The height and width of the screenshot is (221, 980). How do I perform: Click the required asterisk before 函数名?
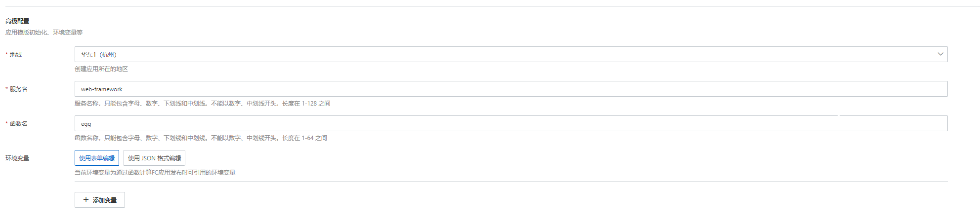pos(6,124)
